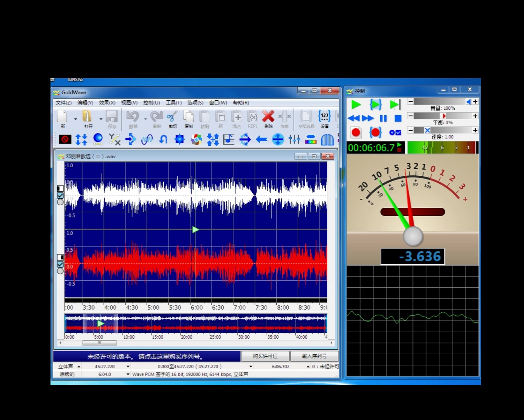
Task: Open the dropdown after the 0.000至45:27.220 range
Action: point(251,366)
